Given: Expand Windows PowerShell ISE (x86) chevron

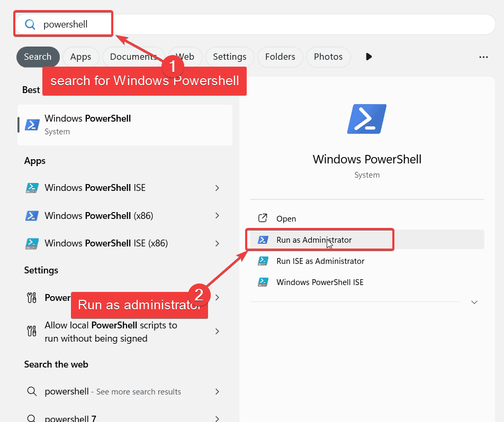Looking at the screenshot, I should (x=217, y=244).
